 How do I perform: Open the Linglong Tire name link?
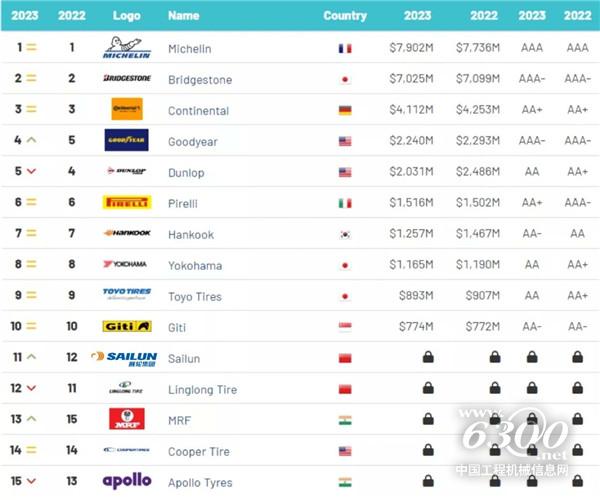202,389
